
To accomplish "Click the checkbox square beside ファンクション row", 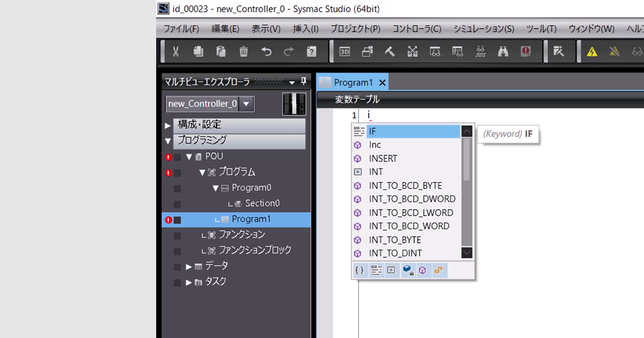I will pyautogui.click(x=177, y=236).
